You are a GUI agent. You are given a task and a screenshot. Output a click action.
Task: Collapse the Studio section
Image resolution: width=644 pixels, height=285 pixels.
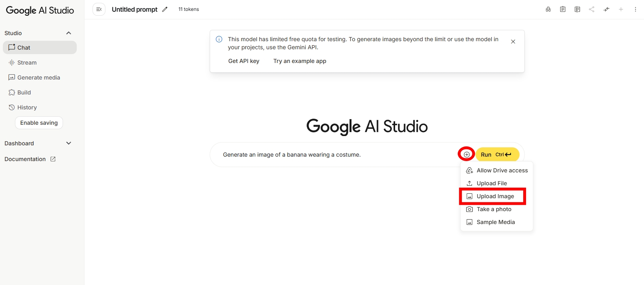coord(69,33)
